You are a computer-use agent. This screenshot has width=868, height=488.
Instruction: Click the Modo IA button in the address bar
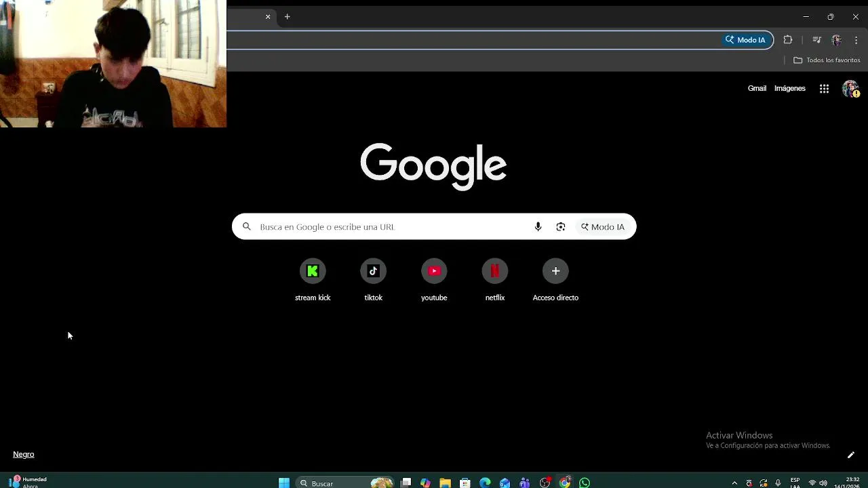point(745,40)
